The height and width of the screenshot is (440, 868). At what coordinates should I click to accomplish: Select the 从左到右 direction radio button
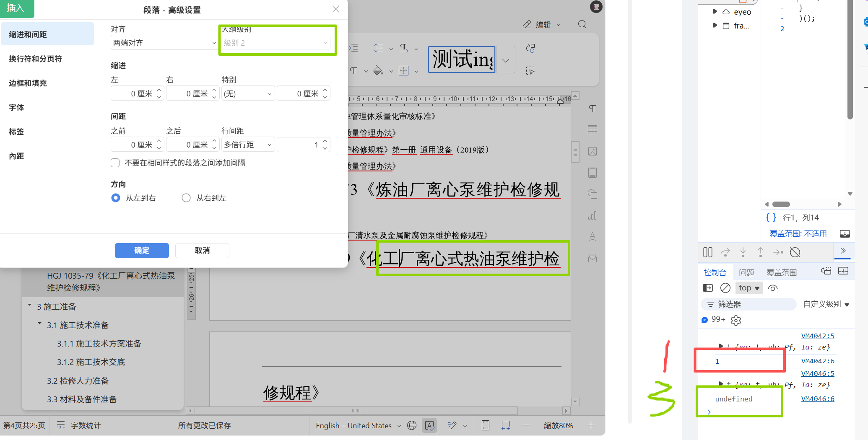click(116, 198)
